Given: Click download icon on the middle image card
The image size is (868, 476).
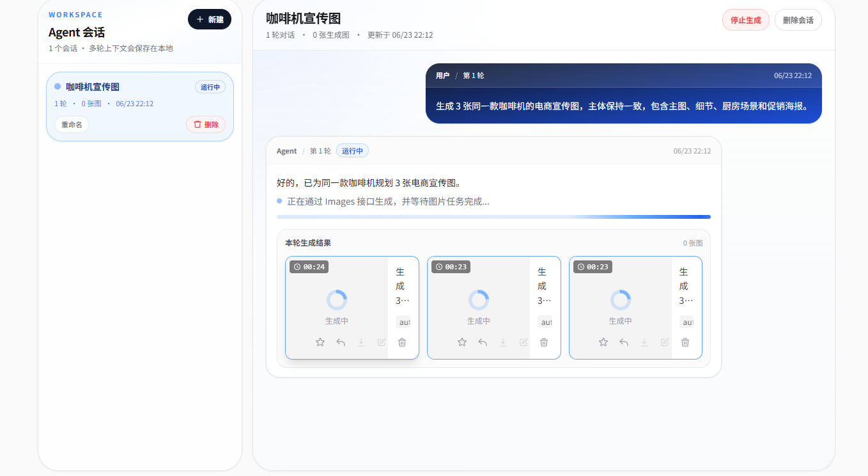Looking at the screenshot, I should (503, 342).
